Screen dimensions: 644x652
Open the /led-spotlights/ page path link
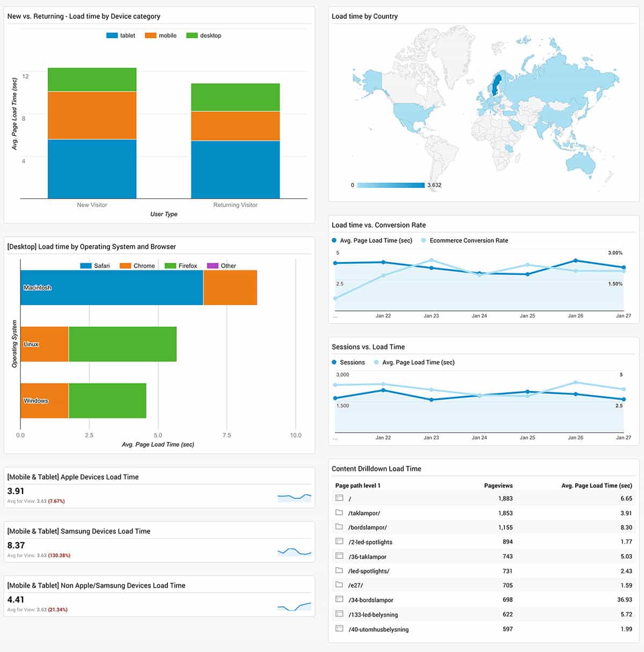point(369,571)
